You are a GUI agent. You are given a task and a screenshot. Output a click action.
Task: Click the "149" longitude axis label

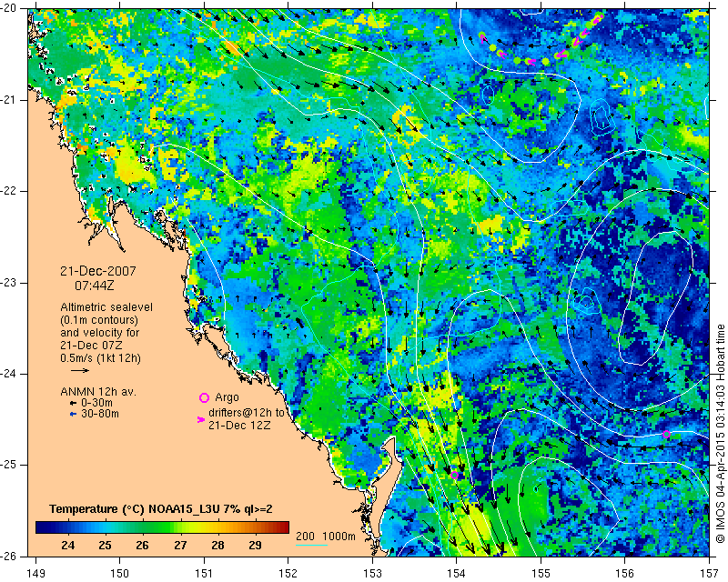point(35,573)
